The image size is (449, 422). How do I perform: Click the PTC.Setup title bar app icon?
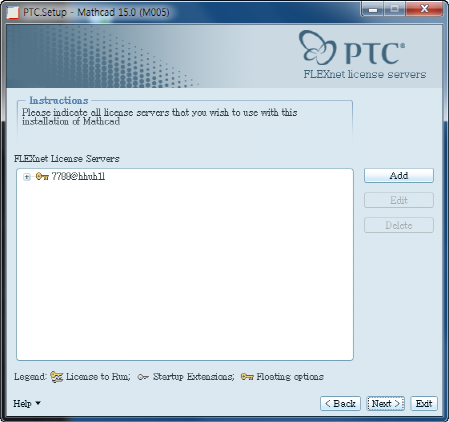point(13,13)
